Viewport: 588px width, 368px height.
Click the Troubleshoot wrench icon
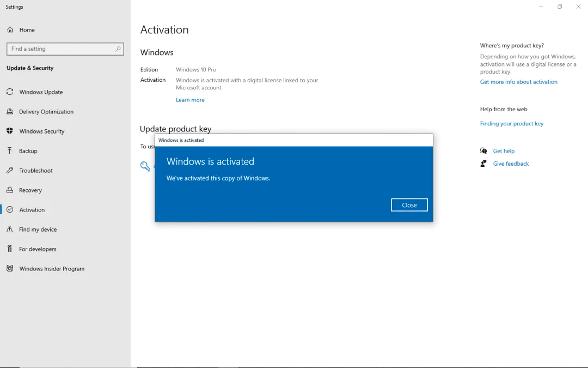pos(10,170)
